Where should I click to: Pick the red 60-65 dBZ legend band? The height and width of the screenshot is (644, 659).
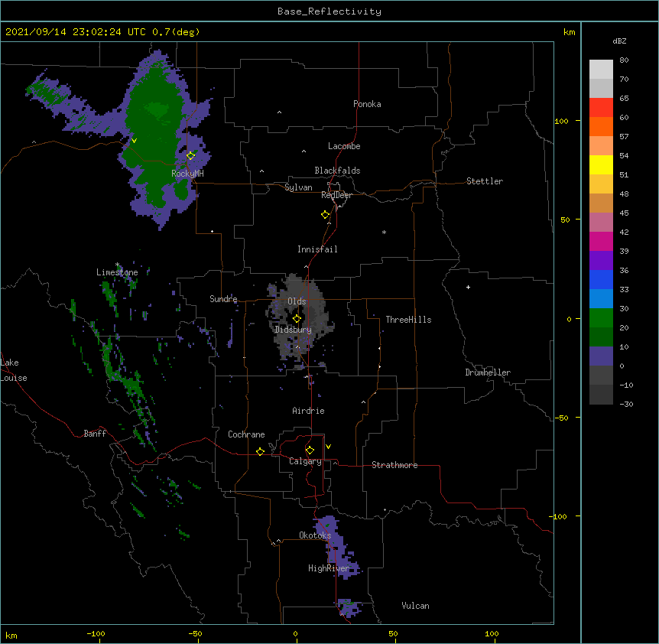coord(601,108)
